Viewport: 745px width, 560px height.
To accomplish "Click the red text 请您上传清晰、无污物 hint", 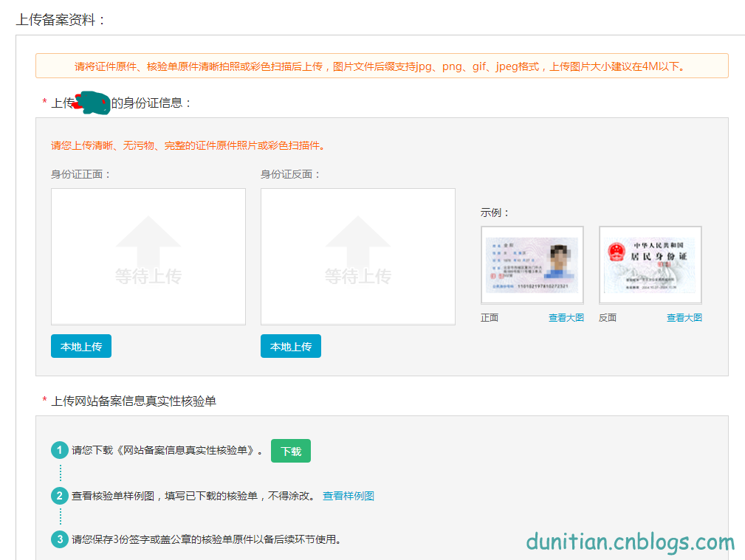I will 188,145.
